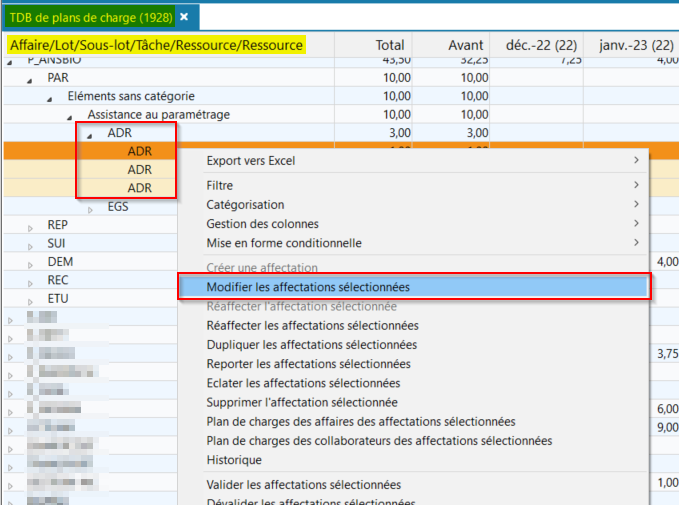Open Gestion des colonnes submenu
679x505 pixels.
pyautogui.click(x=413, y=223)
